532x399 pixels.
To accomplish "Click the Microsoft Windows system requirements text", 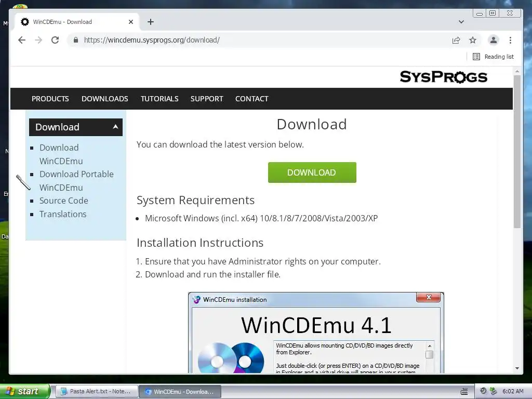I will click(261, 218).
